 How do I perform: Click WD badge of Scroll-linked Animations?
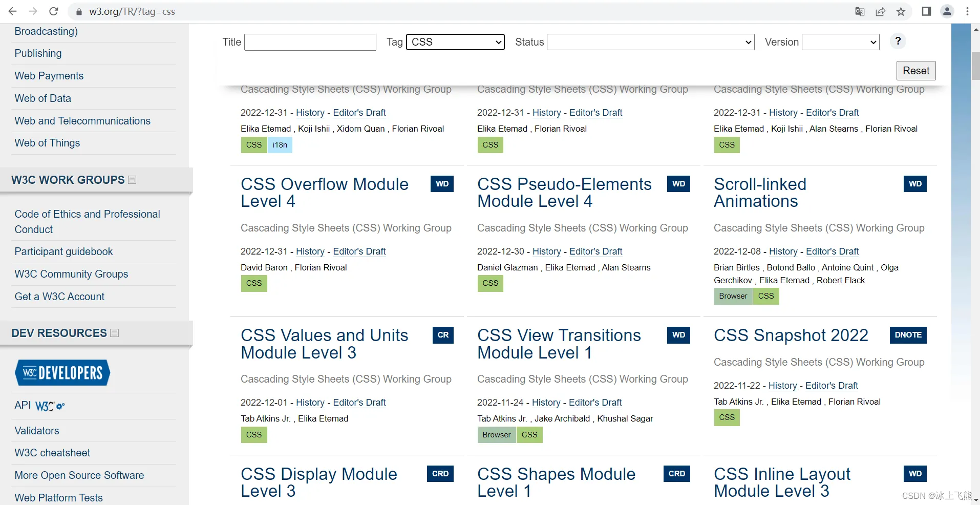click(915, 184)
